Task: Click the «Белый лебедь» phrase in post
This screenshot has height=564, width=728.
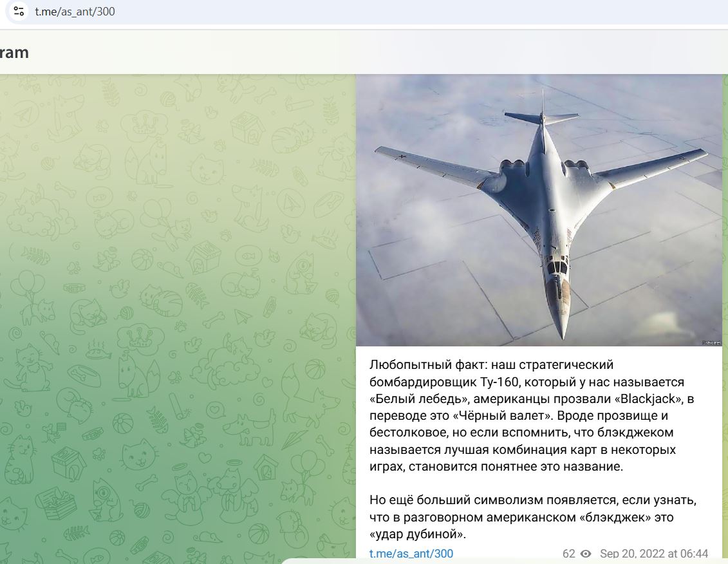Action: tap(418, 399)
